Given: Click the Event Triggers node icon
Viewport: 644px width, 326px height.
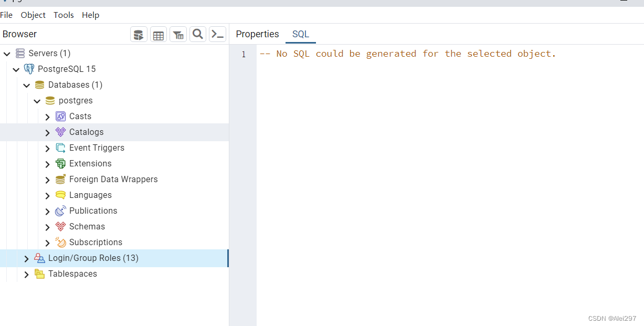Looking at the screenshot, I should (61, 148).
